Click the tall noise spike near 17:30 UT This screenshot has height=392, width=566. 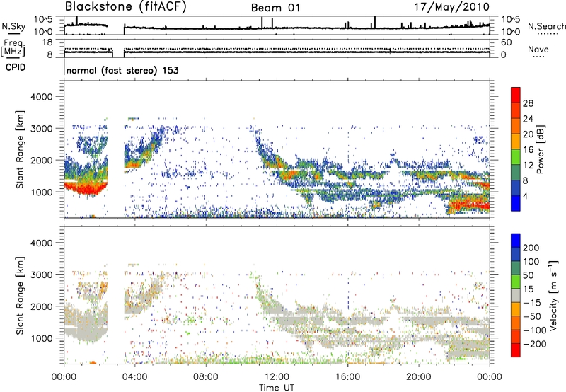375,22
